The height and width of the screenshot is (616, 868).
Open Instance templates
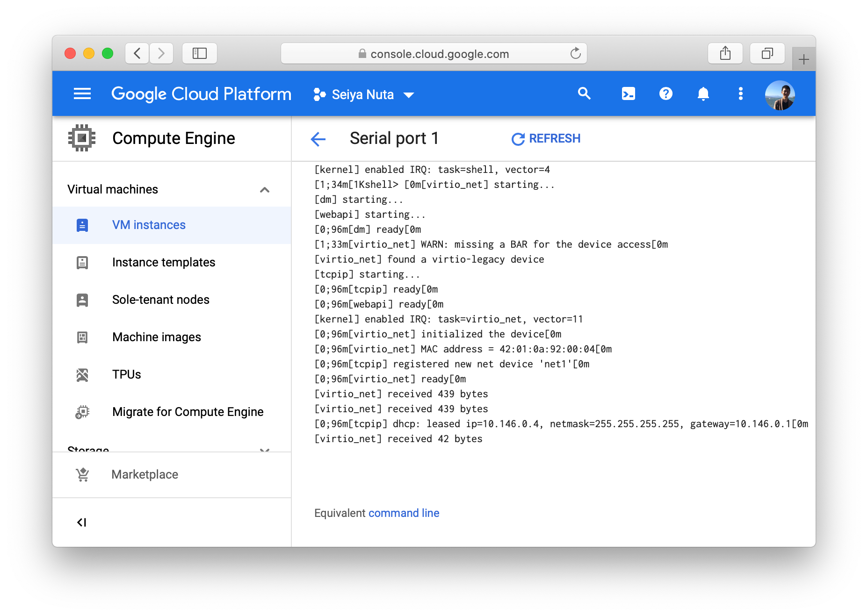163,262
